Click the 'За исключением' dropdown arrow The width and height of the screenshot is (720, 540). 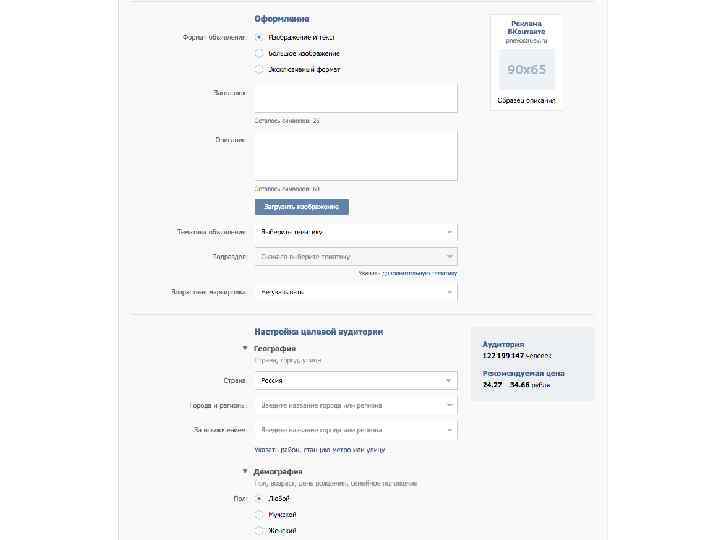pyautogui.click(x=449, y=430)
